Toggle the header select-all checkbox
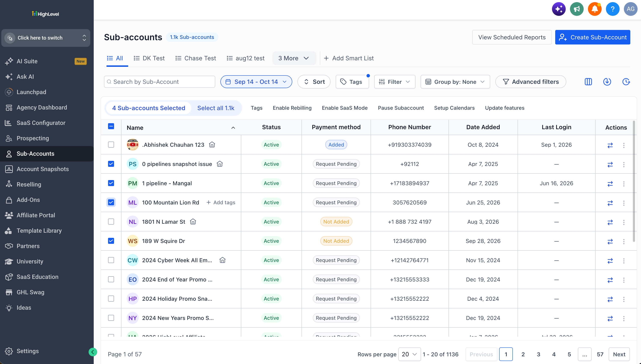 tap(111, 126)
